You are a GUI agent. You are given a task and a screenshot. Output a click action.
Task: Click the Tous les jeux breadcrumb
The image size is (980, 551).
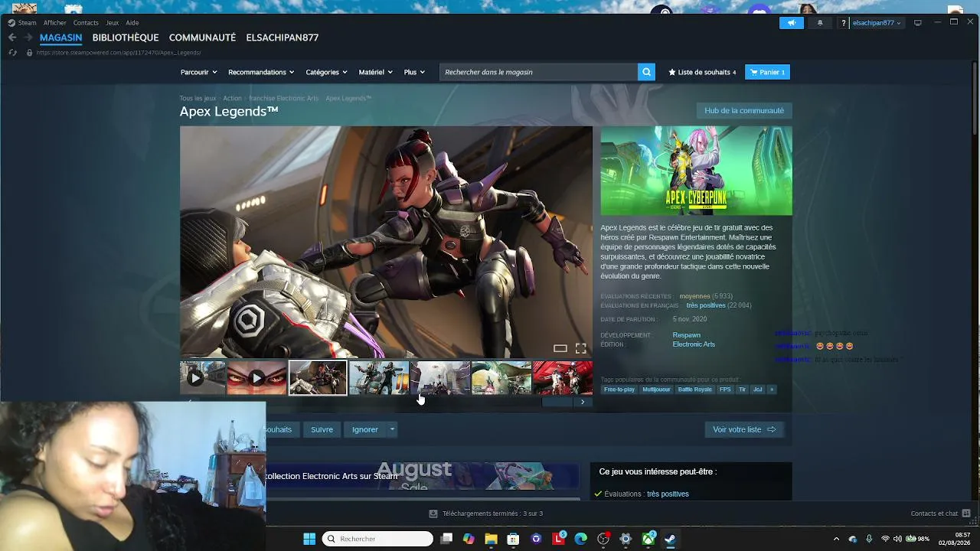point(198,98)
